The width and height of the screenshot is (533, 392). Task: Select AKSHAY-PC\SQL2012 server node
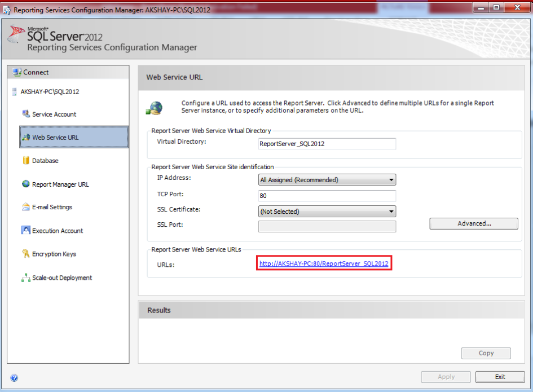(50, 92)
